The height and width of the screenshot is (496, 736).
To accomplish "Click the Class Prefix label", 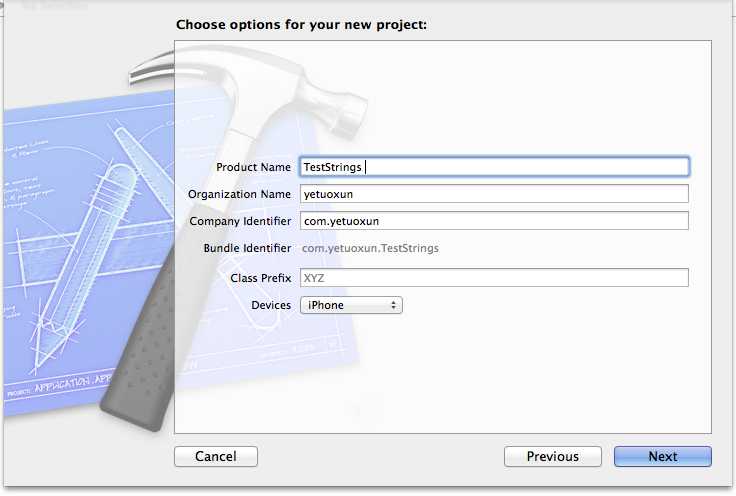I will coord(261,278).
